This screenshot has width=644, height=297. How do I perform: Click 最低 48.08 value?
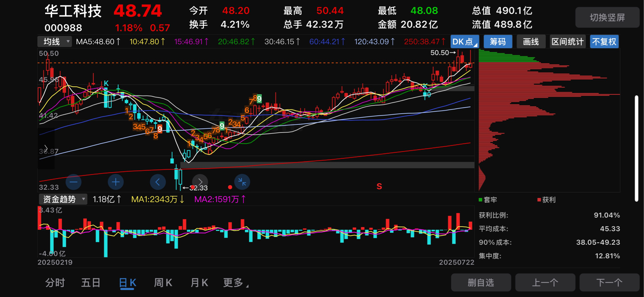click(x=408, y=11)
